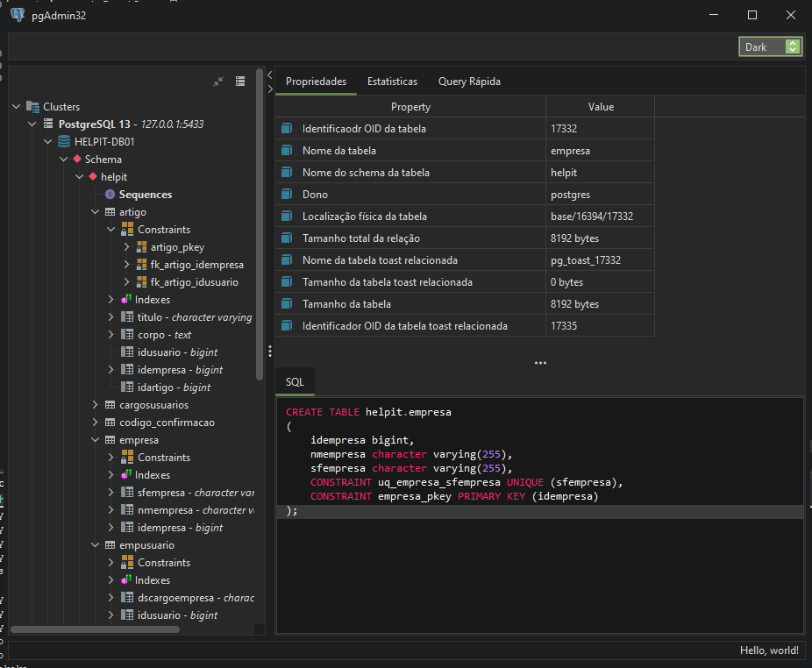Switch to the Estatisticas tab
The height and width of the screenshot is (668, 812).
click(x=392, y=82)
